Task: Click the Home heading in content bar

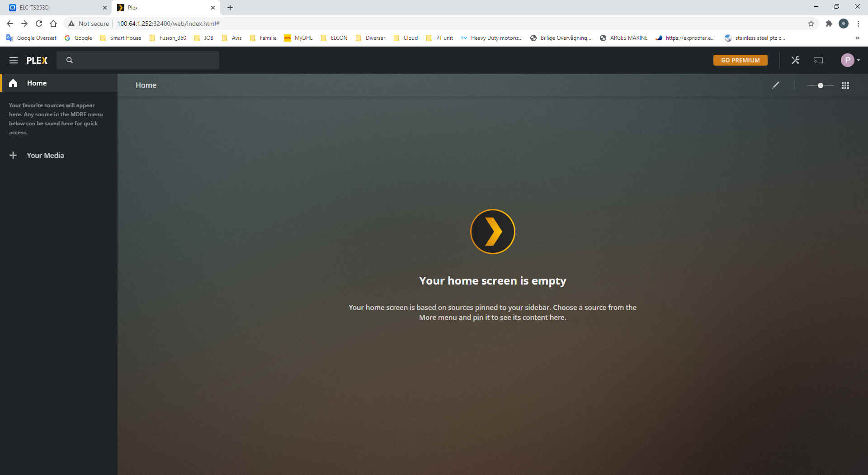Action: point(146,85)
